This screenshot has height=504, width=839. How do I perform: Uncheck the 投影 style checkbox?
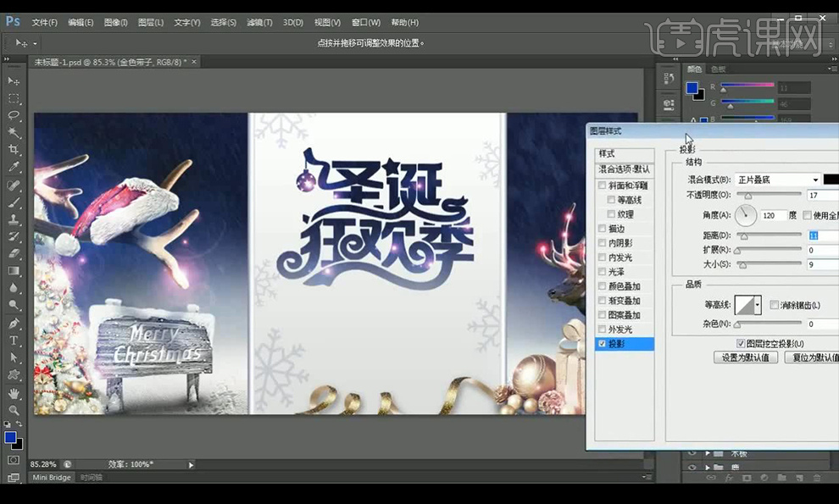point(603,344)
